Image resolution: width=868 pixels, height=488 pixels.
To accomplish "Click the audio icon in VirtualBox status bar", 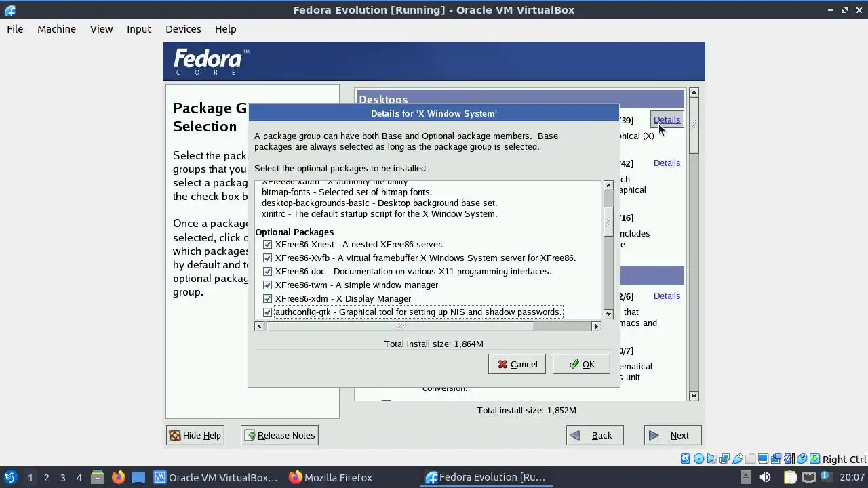I will (711, 459).
